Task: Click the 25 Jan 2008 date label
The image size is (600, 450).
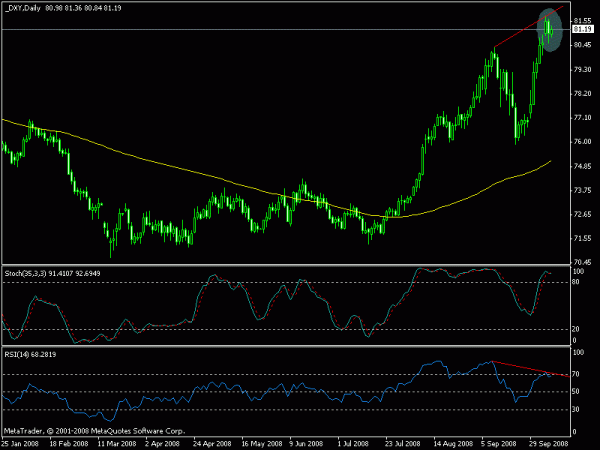Action: tap(20, 444)
